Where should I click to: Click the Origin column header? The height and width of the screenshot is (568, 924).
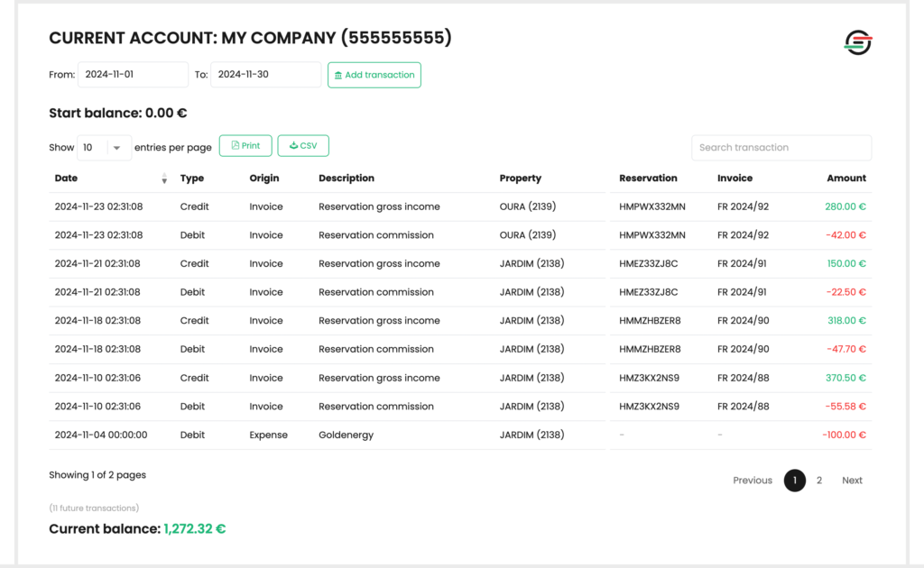coord(264,179)
